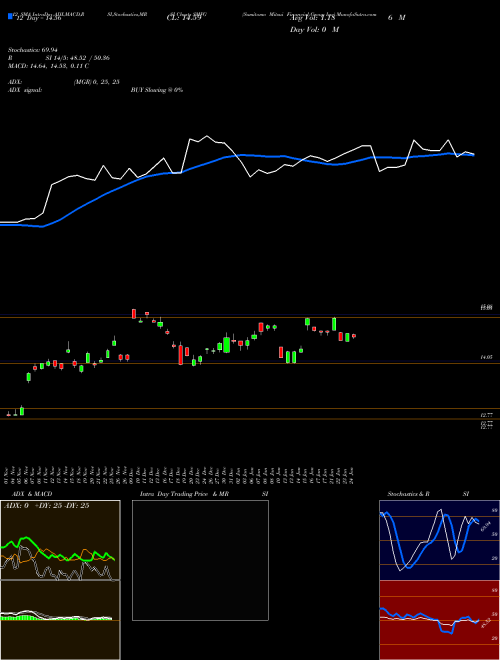Select the '12 Day = 14.36' legend text

pyautogui.click(x=37, y=18)
